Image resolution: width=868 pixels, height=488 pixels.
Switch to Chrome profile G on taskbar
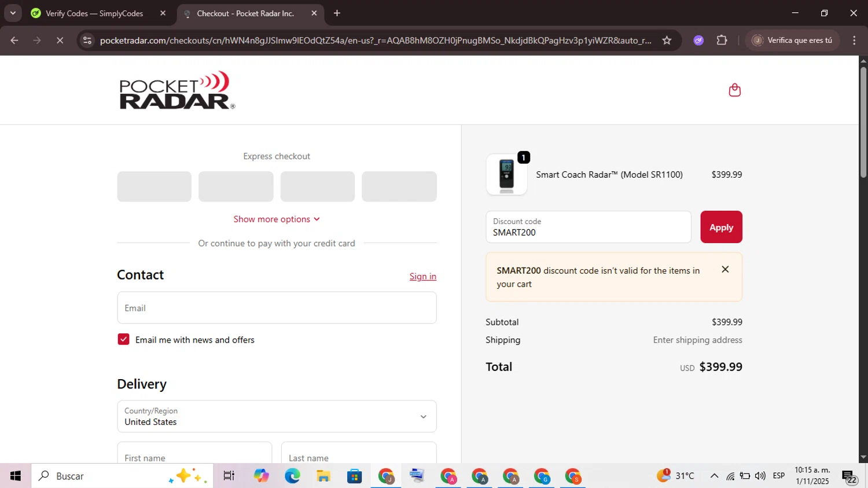(x=542, y=476)
